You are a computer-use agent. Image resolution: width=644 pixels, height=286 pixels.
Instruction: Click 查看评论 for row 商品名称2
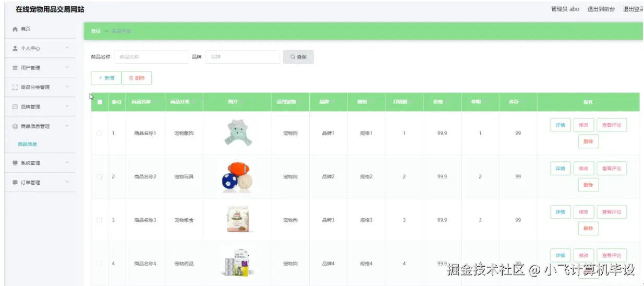coord(612,169)
